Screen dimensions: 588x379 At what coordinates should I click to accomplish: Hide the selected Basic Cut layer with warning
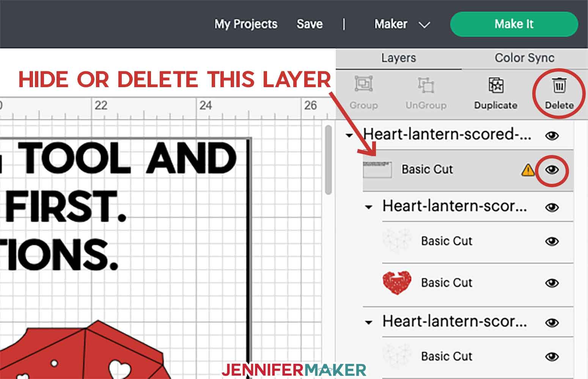click(552, 170)
